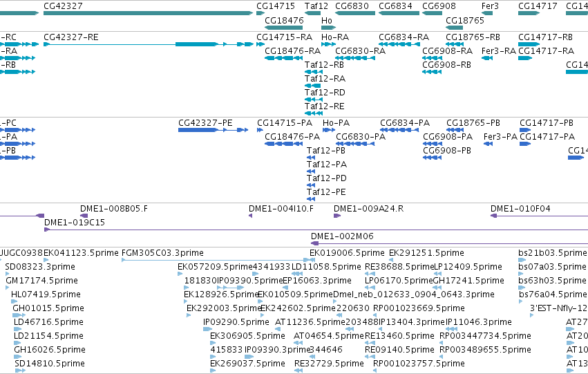Click protein CG6908-PA

tap(448, 137)
